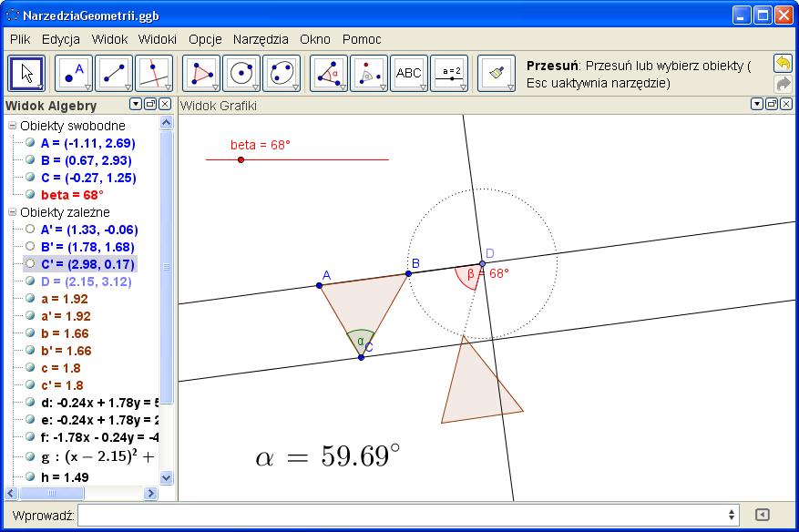Click input bar help toggle icon
Image resolution: width=799 pixels, height=532 pixels.
coord(763,515)
